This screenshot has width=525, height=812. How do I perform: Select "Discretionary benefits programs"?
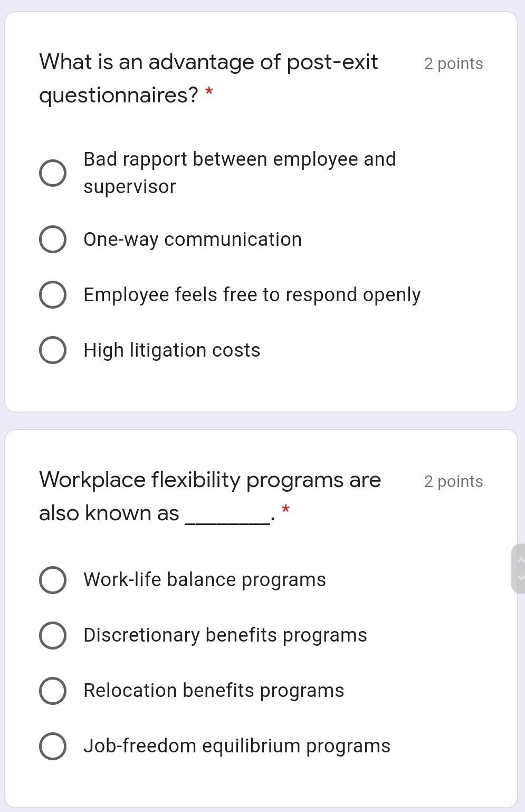click(x=52, y=636)
